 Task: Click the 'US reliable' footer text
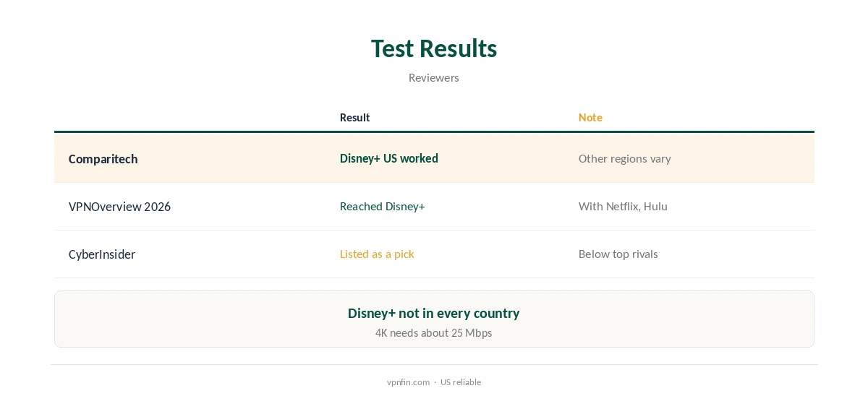tap(461, 382)
